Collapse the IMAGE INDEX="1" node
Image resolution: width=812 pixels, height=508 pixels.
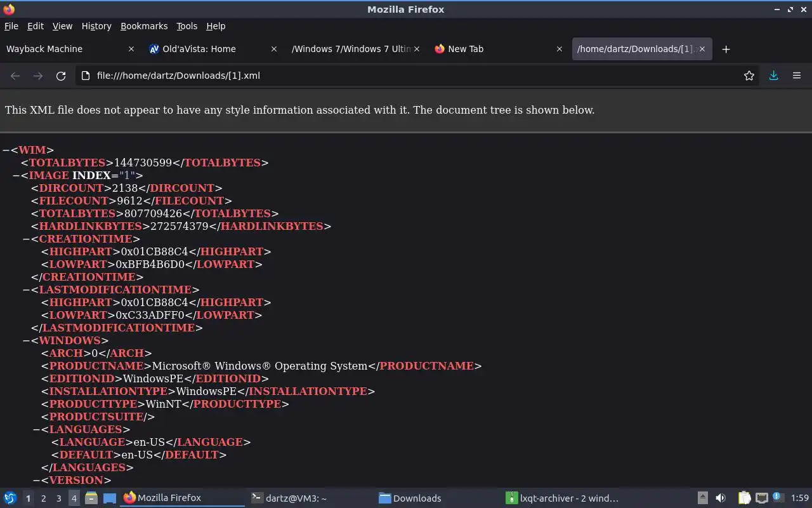click(x=16, y=175)
